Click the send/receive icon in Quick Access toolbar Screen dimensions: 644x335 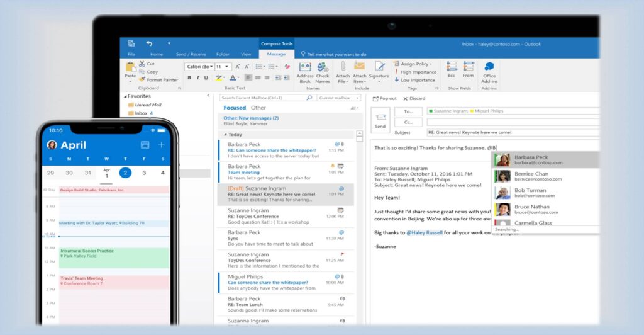[x=131, y=43]
